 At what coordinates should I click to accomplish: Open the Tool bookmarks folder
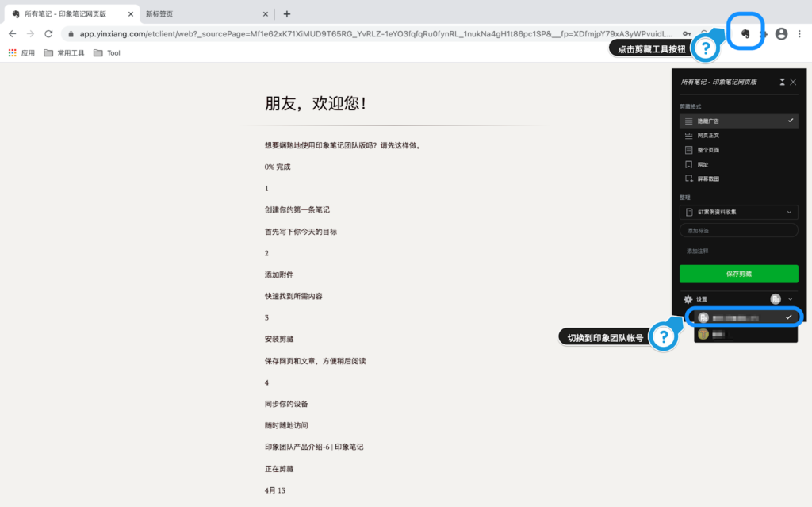[107, 53]
